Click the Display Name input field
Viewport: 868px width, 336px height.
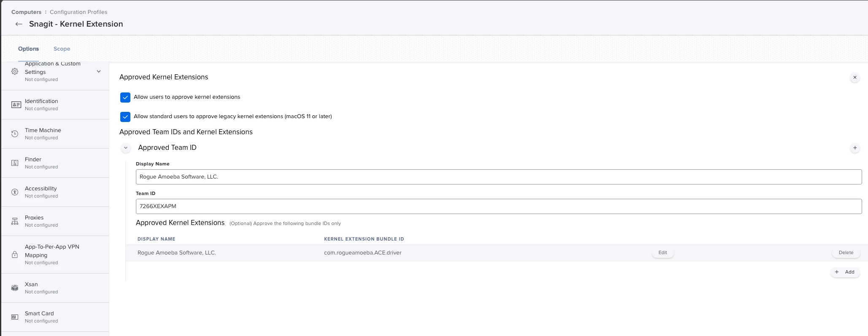click(499, 177)
